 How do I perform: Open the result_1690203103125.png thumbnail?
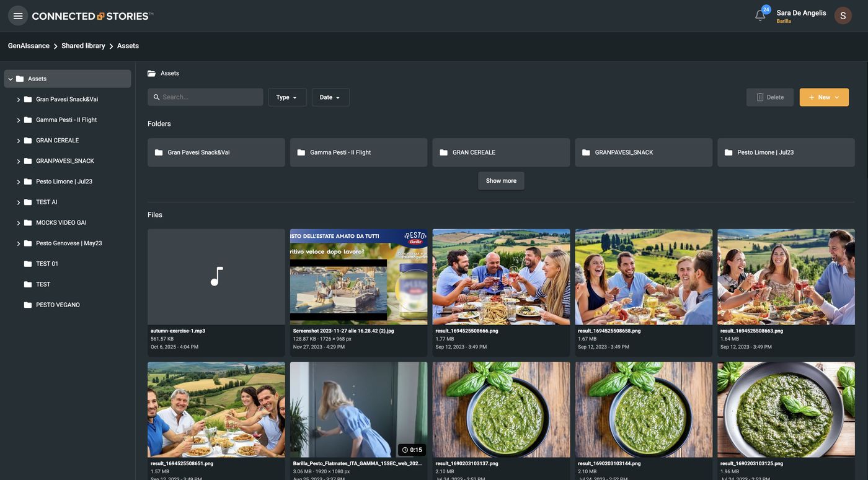coord(786,410)
